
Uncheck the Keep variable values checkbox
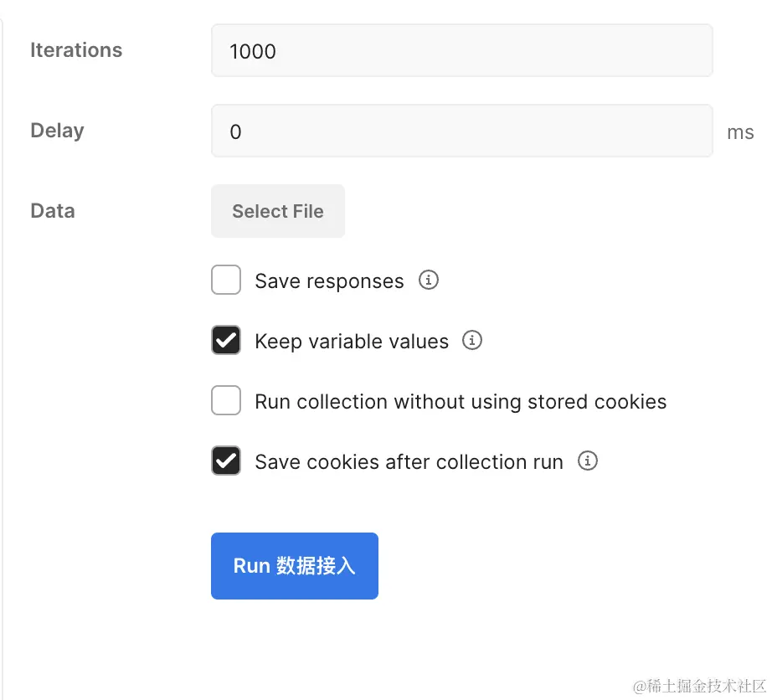[226, 341]
